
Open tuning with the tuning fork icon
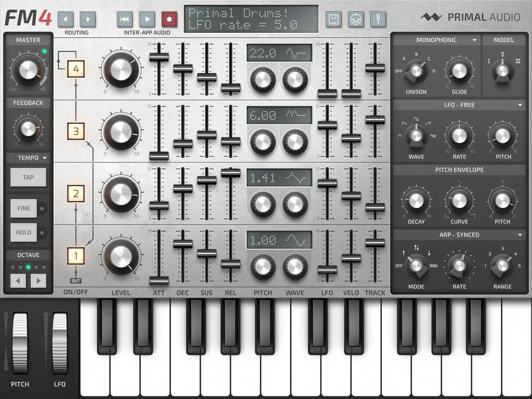[x=378, y=19]
